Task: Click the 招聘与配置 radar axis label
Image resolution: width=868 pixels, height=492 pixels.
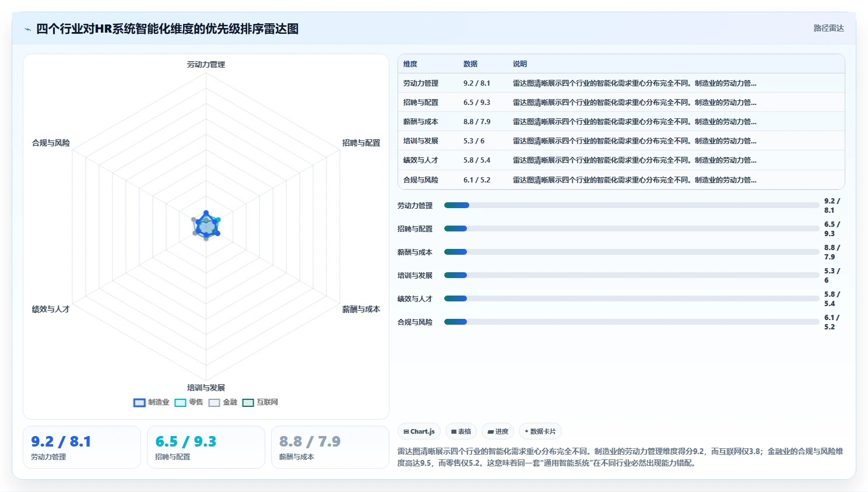Action: coord(361,143)
